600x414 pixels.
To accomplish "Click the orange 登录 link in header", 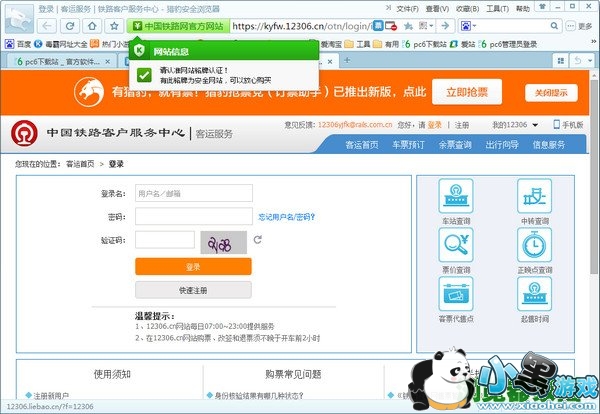I will 434,125.
